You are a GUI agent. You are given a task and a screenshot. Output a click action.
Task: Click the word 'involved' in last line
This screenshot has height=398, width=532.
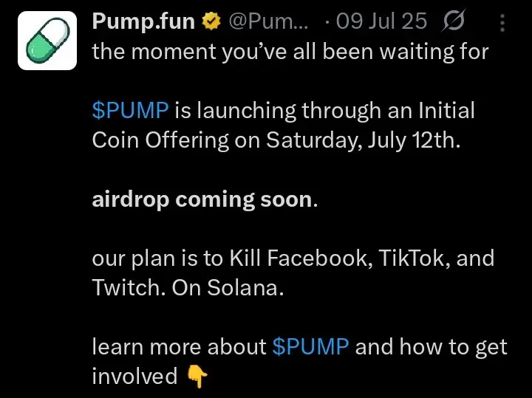(134, 377)
